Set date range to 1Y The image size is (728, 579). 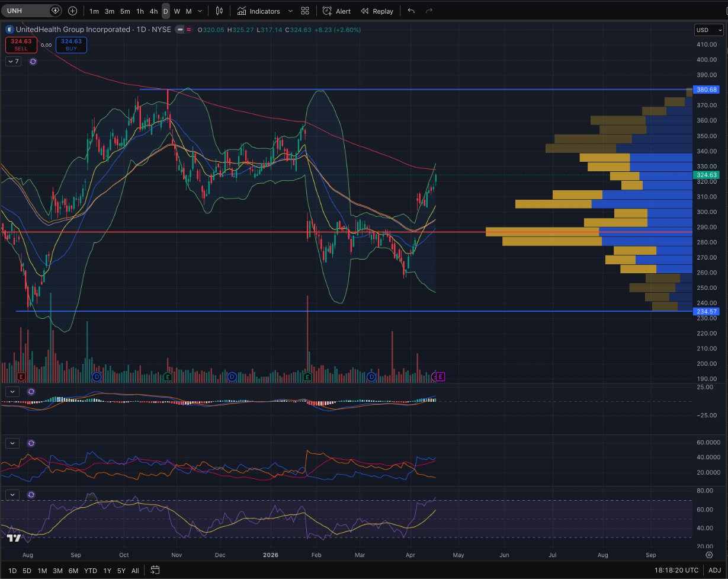pos(107,571)
